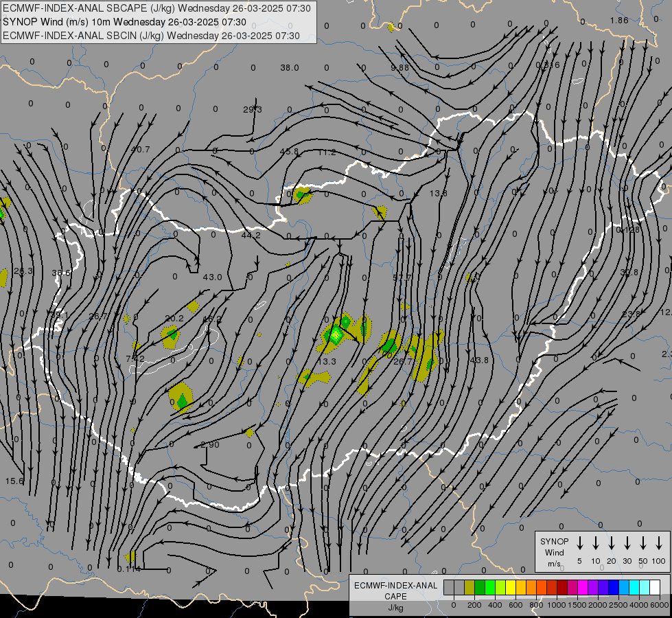The image size is (672, 618).
Task: Click the SBCIN title line in the header
Action: (x=151, y=36)
